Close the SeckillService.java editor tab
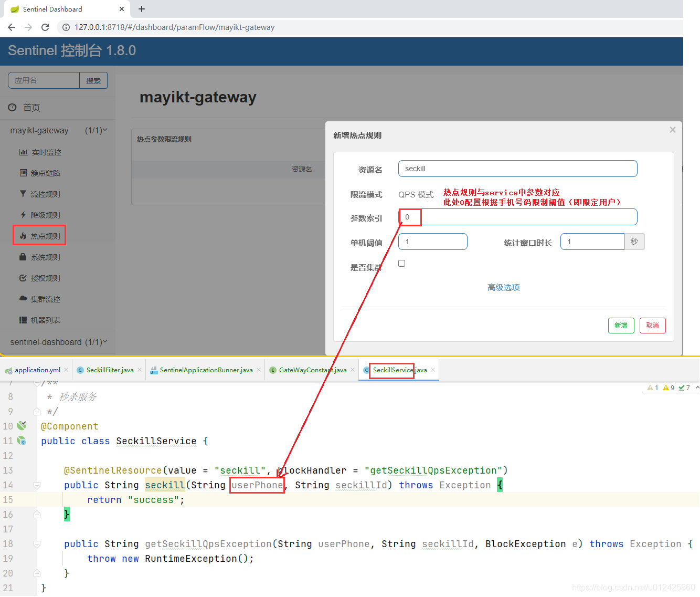The height and width of the screenshot is (597, 700). pyautogui.click(x=433, y=370)
